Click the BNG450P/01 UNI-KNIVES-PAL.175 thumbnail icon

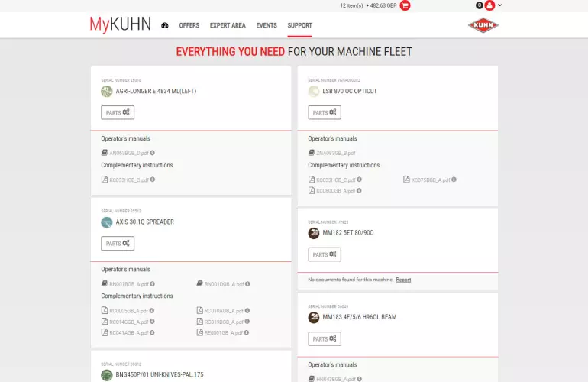(x=106, y=375)
